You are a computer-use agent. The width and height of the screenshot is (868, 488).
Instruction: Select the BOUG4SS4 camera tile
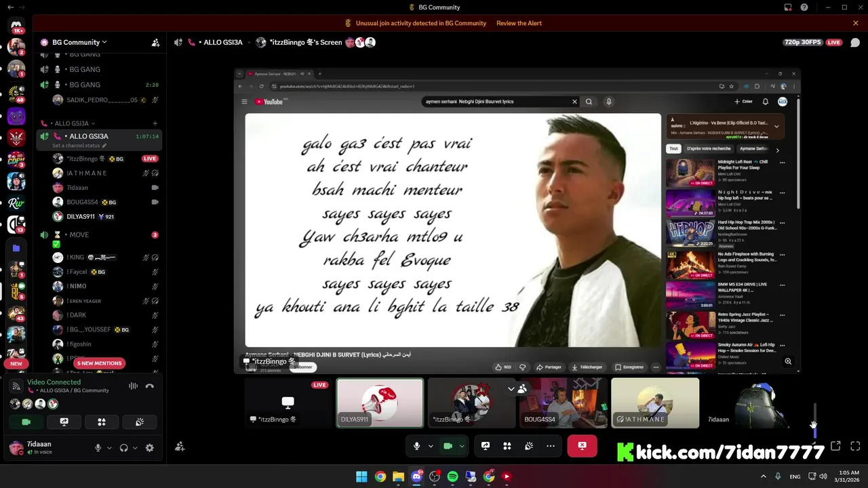[x=564, y=403]
